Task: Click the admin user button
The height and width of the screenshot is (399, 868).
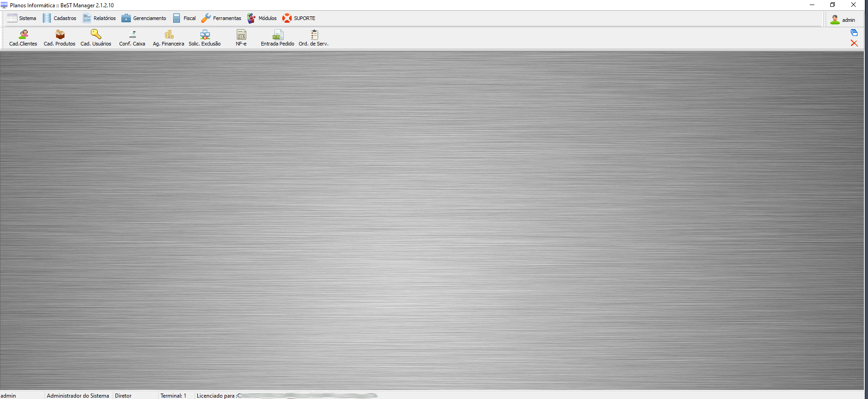Action: click(843, 20)
